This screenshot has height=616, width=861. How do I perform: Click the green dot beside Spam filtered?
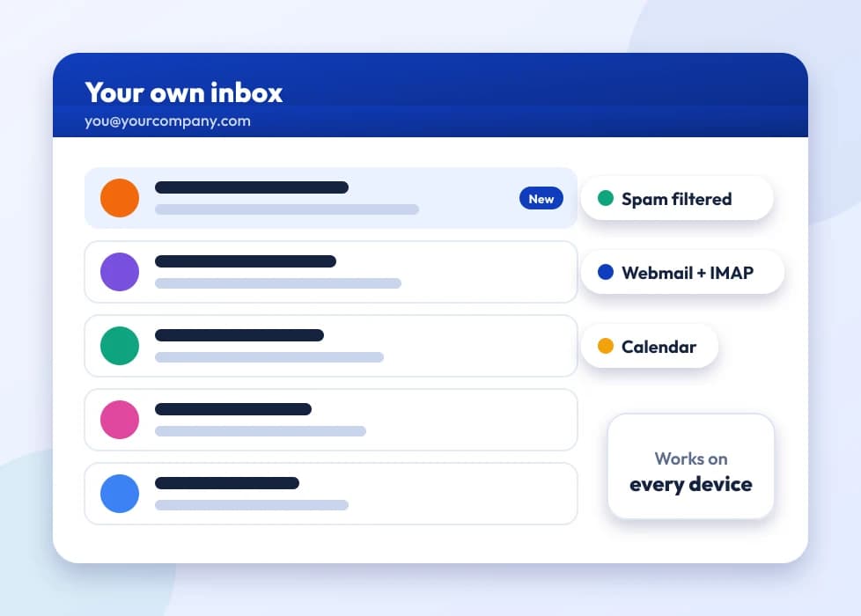pos(606,198)
